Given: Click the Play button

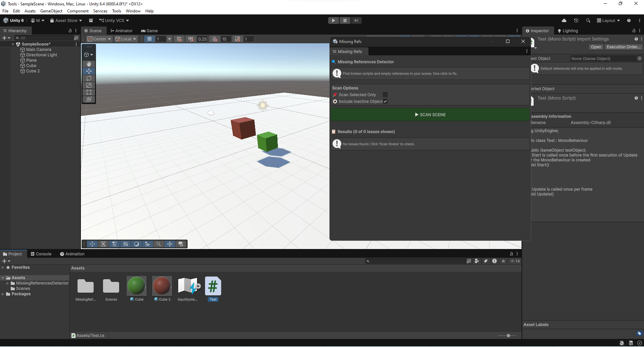Looking at the screenshot, I should pos(333,20).
